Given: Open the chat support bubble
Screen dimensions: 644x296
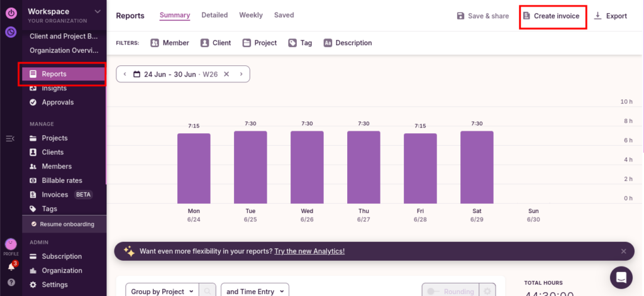Looking at the screenshot, I should coord(621,277).
